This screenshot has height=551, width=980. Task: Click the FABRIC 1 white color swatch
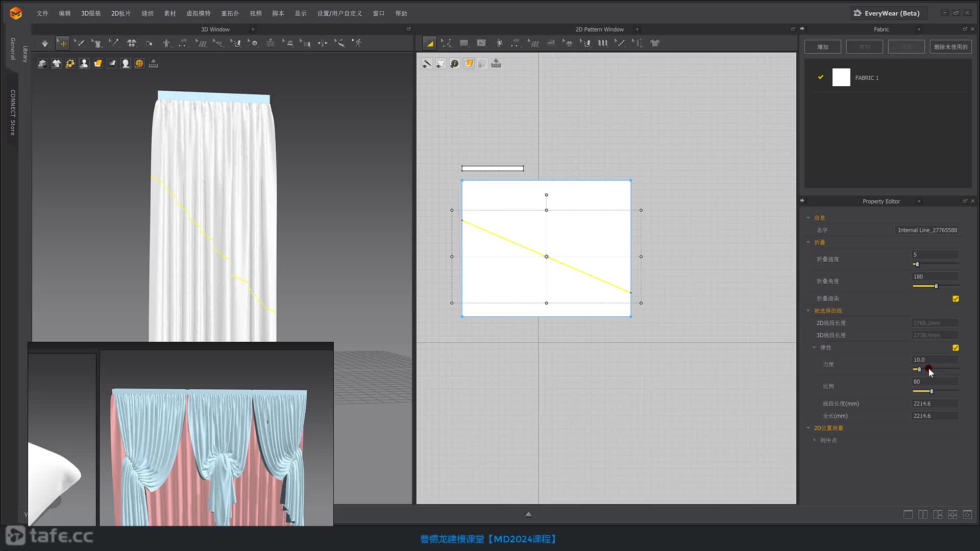[841, 78]
